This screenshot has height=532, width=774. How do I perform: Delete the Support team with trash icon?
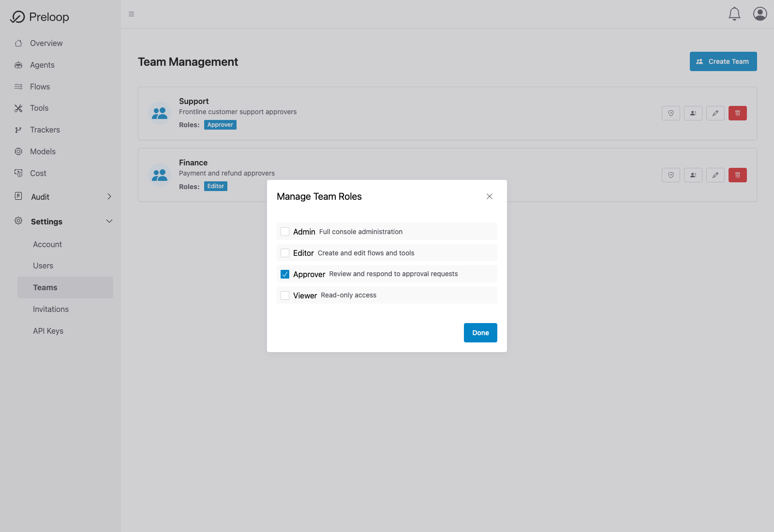[x=738, y=113]
